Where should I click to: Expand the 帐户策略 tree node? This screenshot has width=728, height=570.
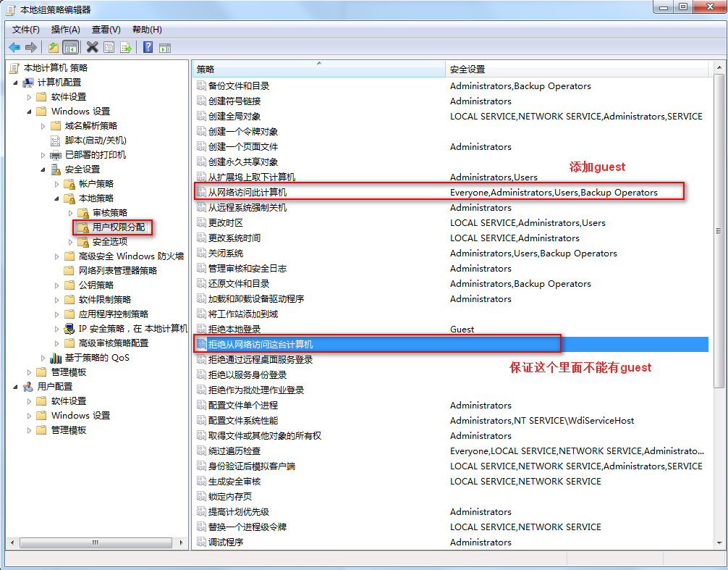point(56,184)
